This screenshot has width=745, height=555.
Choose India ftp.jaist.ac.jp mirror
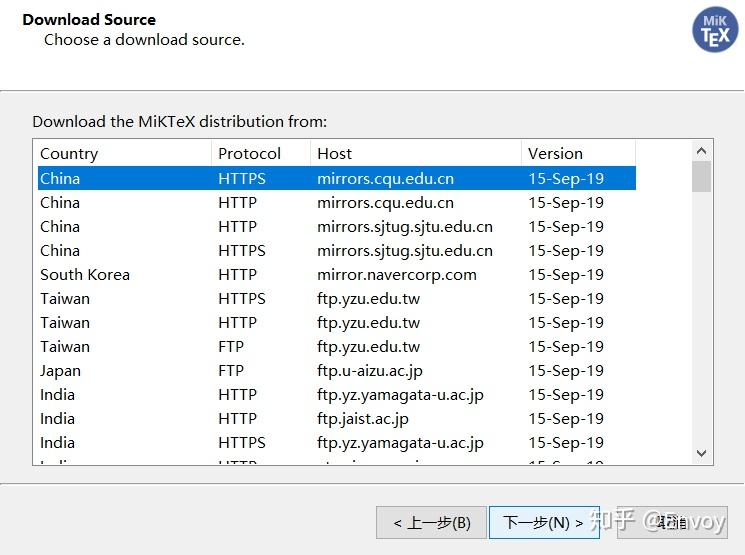point(335,419)
